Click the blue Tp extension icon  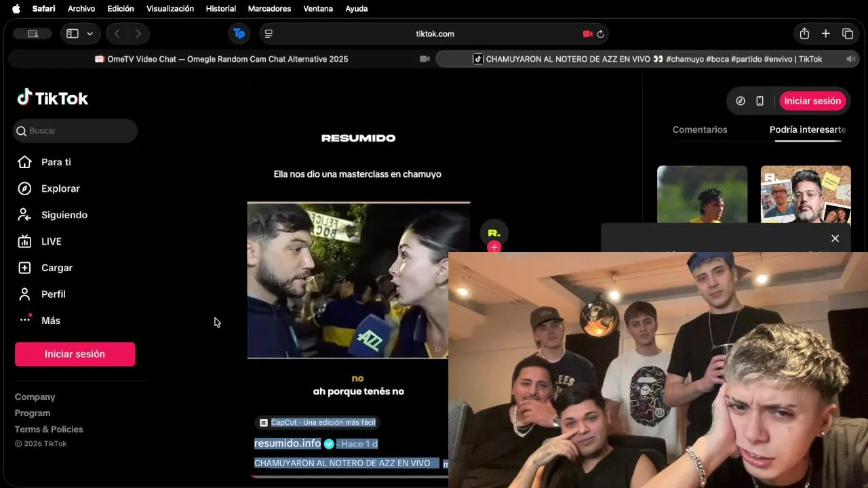tap(239, 34)
